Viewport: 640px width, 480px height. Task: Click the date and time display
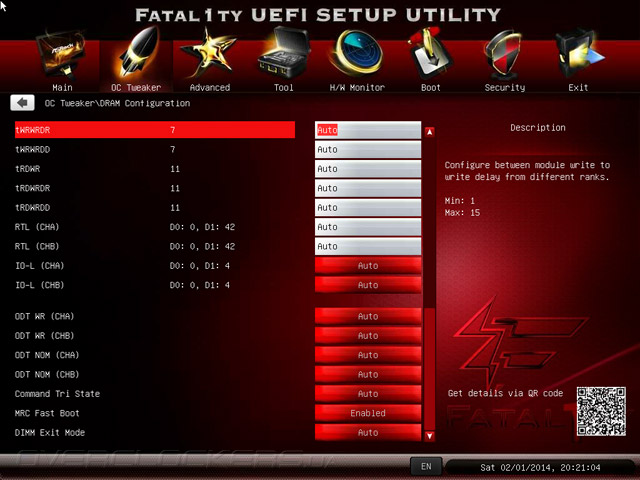540,467
